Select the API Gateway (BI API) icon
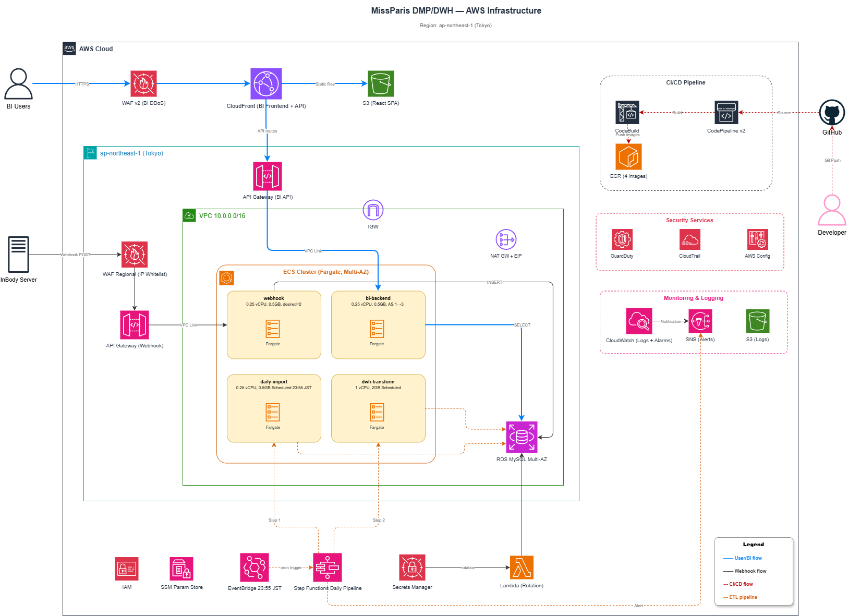Screen dimensions: 848x616 [268, 176]
